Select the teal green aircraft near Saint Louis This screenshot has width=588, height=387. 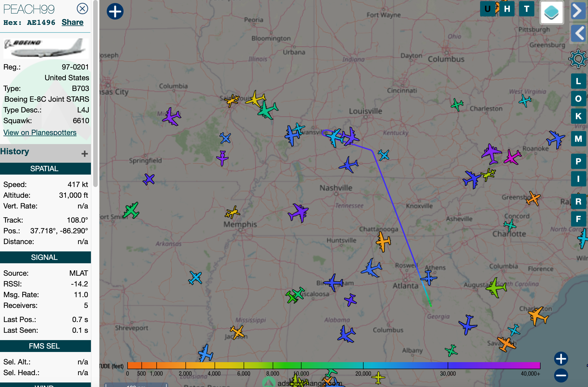[x=267, y=110]
